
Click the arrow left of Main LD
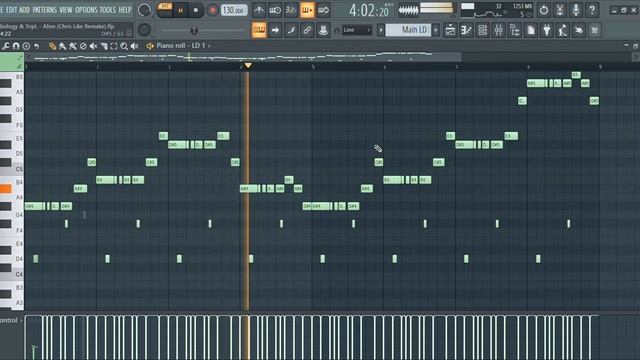coord(380,30)
